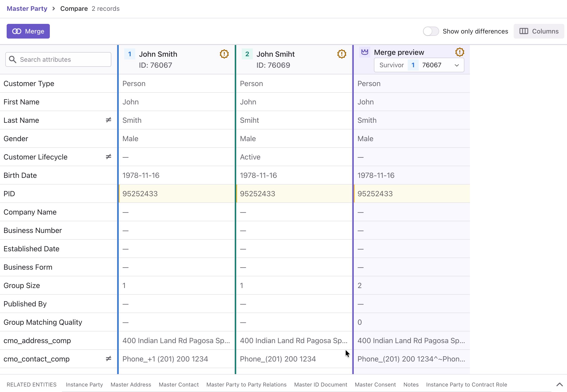567x392 pixels.
Task: Click the not-equal icon in Last Name row
Action: click(x=108, y=120)
